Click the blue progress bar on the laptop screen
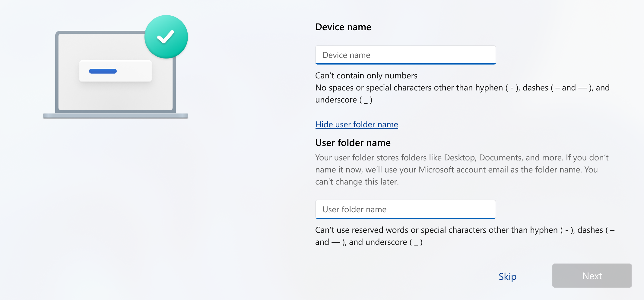 103,71
